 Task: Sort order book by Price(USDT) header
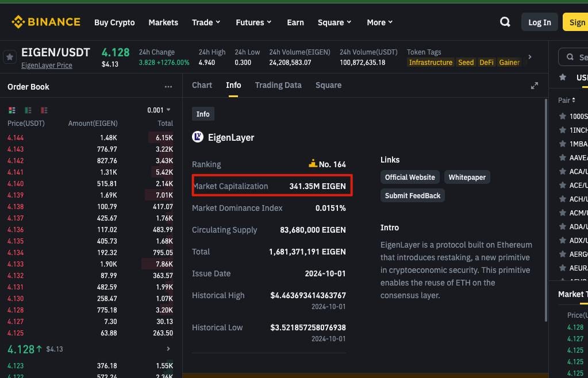[x=26, y=124]
